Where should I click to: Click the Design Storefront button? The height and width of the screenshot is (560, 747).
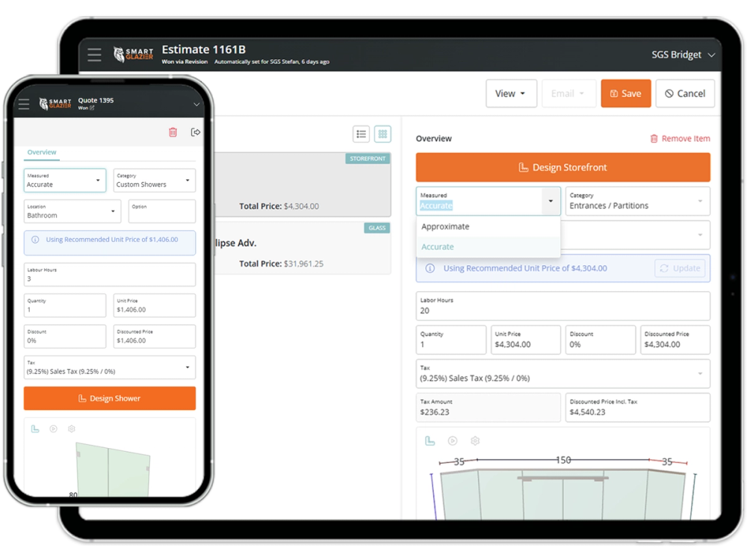(562, 167)
